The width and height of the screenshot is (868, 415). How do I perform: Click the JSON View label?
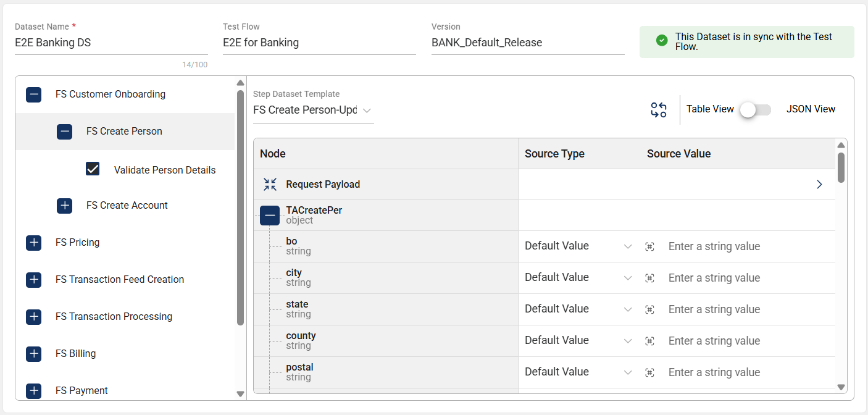pyautogui.click(x=811, y=109)
